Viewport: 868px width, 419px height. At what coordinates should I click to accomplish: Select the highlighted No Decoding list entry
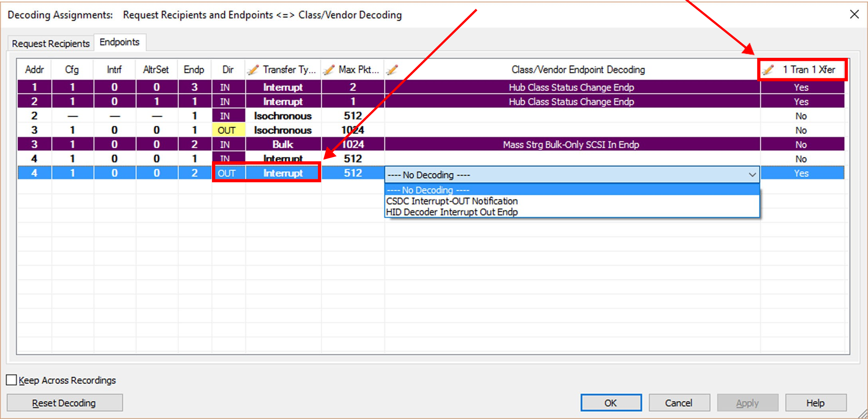572,190
